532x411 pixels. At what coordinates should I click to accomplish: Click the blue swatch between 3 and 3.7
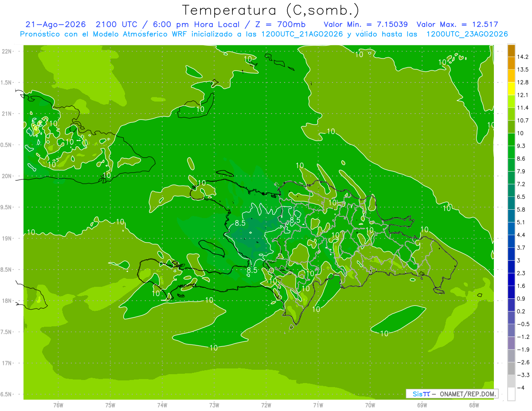[511, 254]
